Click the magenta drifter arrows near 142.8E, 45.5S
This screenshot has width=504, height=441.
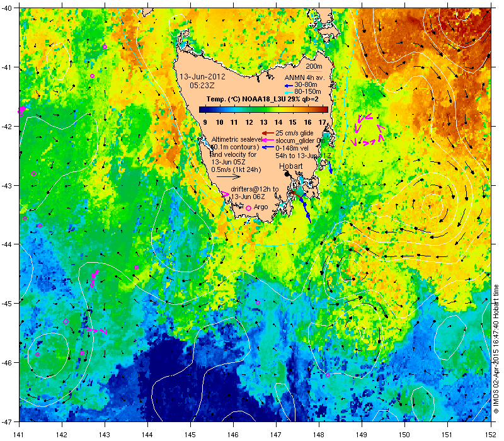coord(97,330)
